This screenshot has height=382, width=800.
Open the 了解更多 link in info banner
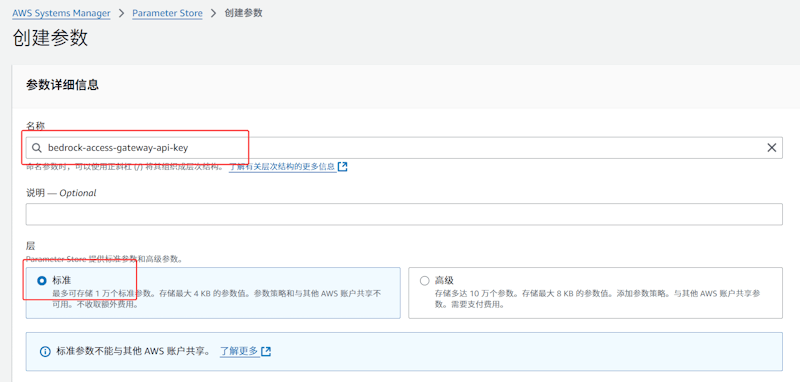[x=239, y=351]
